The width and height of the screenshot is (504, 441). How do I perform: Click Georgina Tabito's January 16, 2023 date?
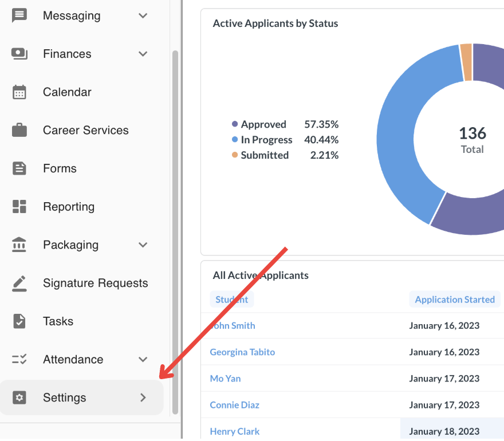point(444,352)
